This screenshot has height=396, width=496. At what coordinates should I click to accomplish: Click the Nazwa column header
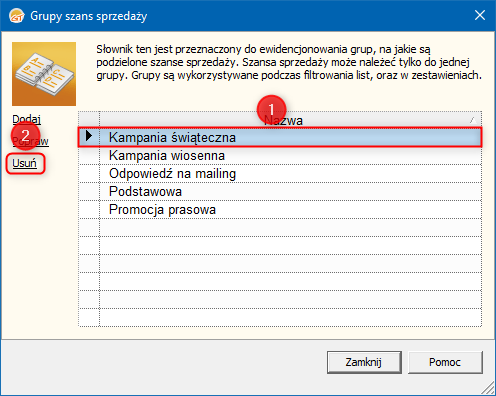pyautogui.click(x=290, y=120)
